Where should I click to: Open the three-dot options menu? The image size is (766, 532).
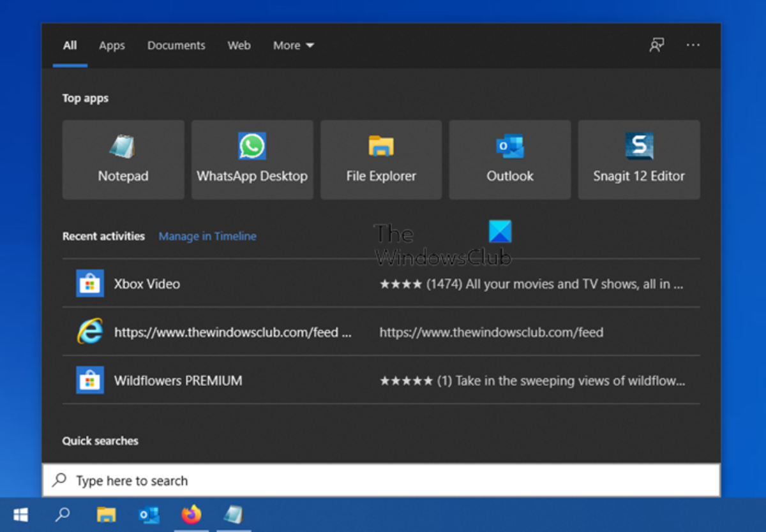click(x=693, y=45)
